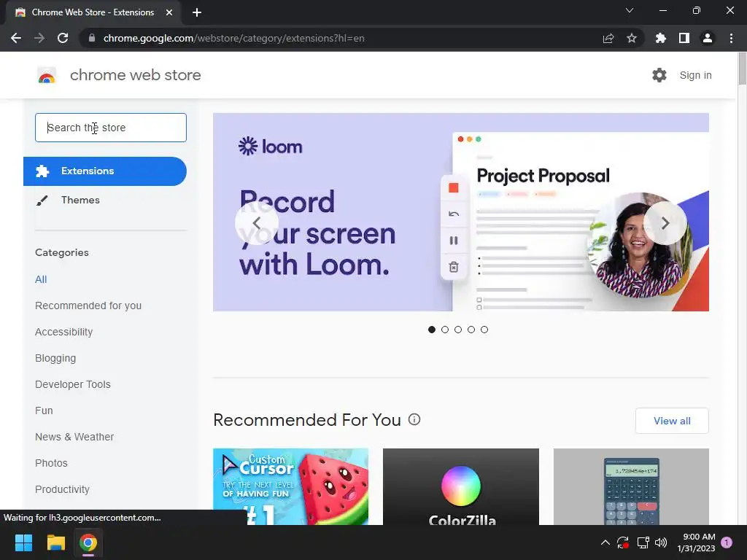Select the Extensions section
This screenshot has width=747, height=560.
point(105,171)
